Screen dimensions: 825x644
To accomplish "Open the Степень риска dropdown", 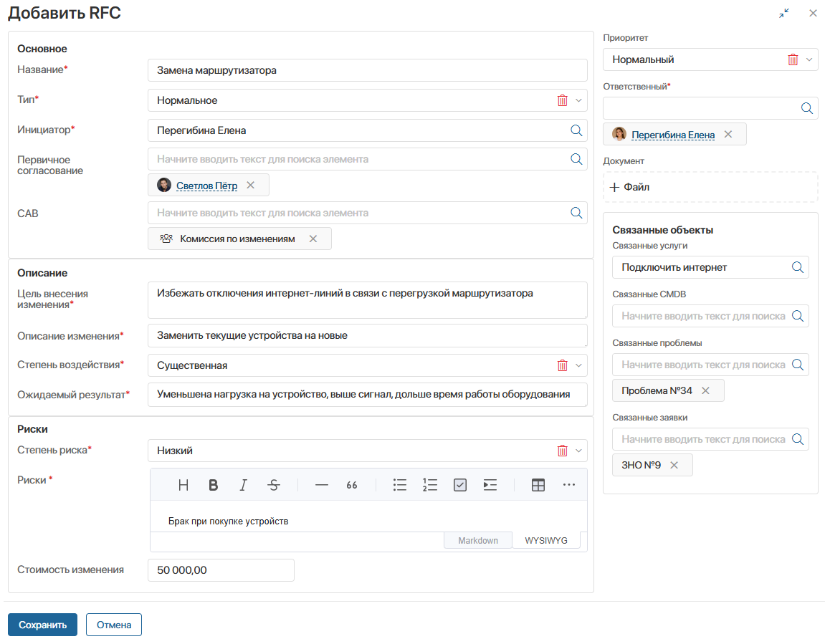I will 578,451.
